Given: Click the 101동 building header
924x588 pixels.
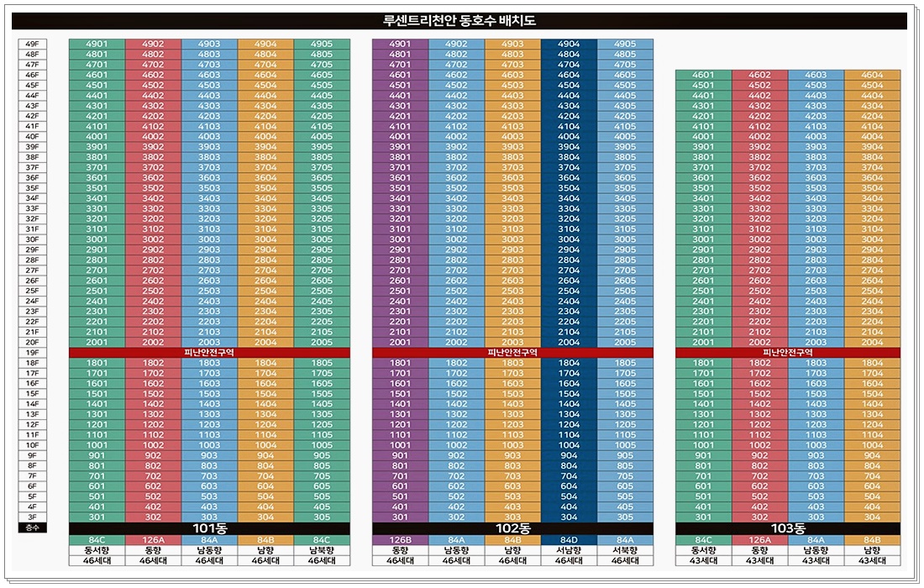Looking at the screenshot, I should coord(209,528).
